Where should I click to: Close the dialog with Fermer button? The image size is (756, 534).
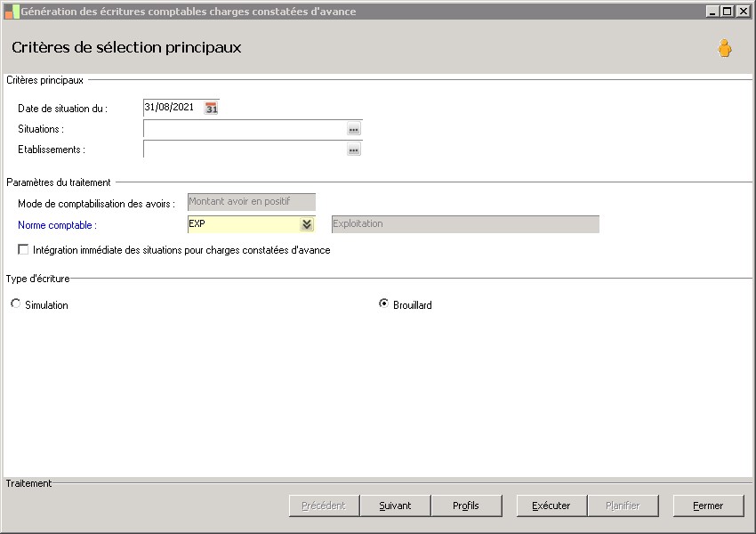click(708, 506)
